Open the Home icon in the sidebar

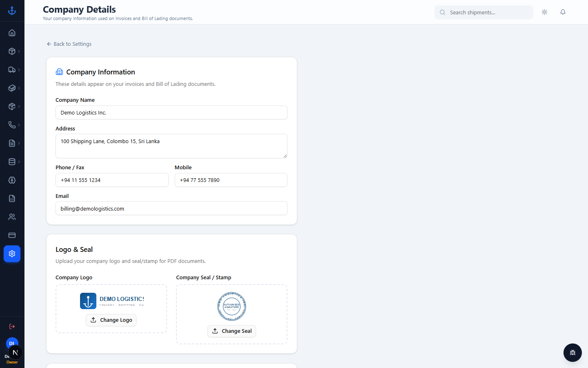12,33
